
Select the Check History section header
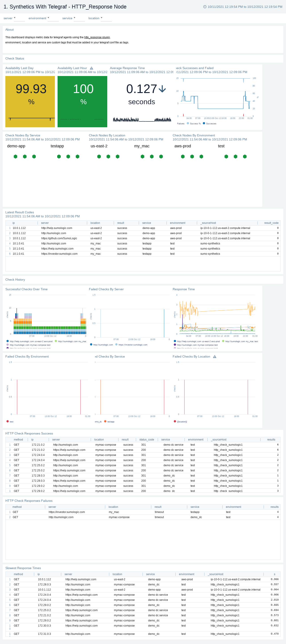[x=15, y=280]
